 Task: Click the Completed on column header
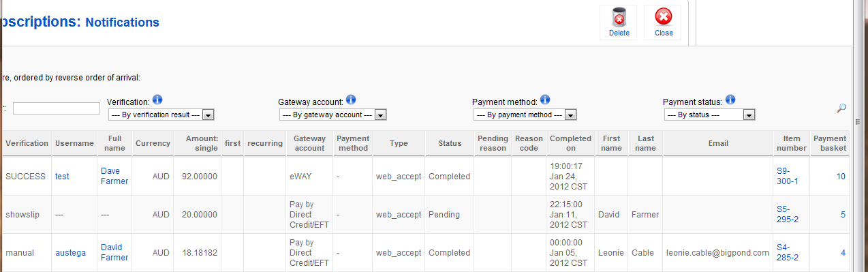point(571,143)
